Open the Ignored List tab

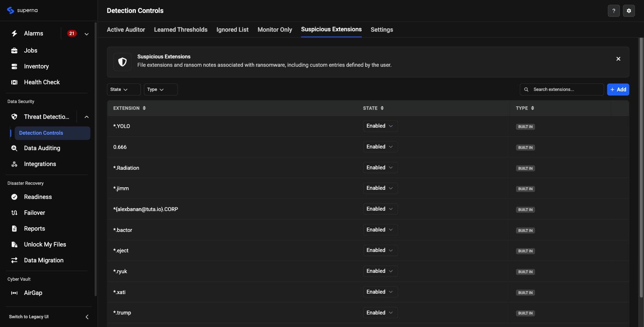(233, 30)
